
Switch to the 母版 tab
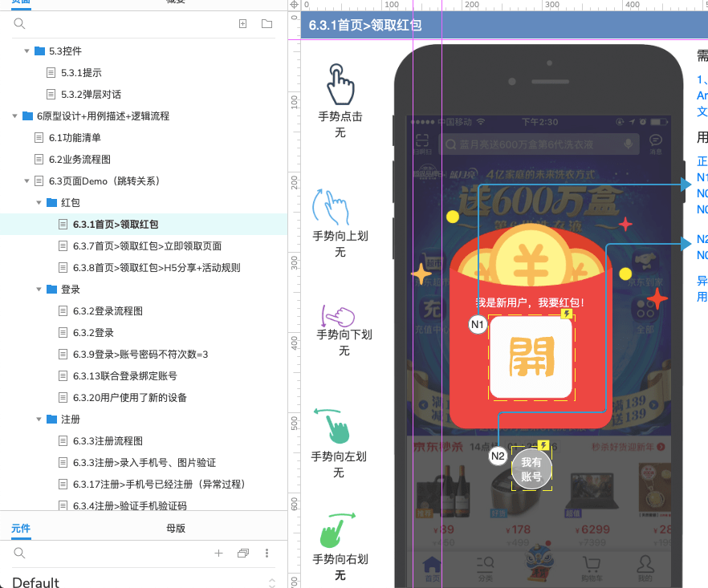click(x=176, y=528)
